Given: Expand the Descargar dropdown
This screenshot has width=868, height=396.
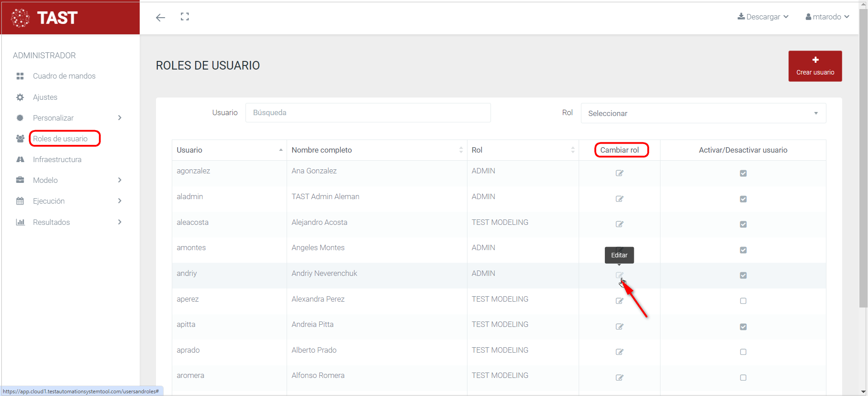Looking at the screenshot, I should (x=763, y=17).
